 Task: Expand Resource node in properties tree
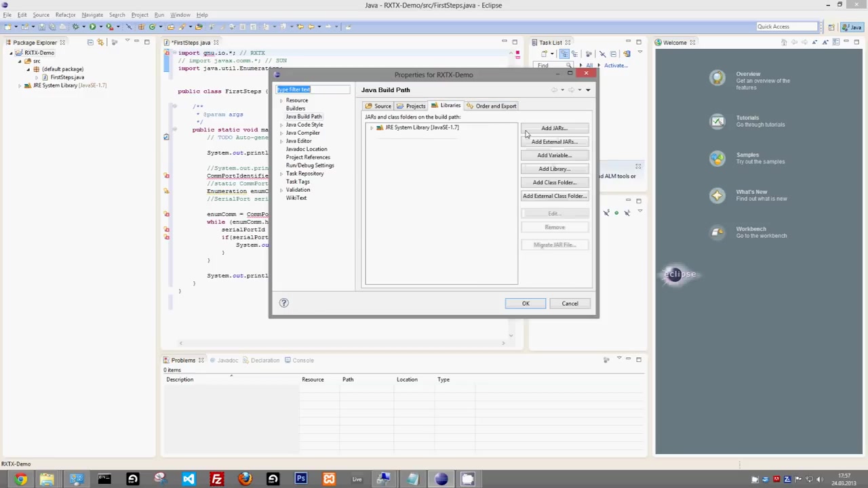coord(281,100)
